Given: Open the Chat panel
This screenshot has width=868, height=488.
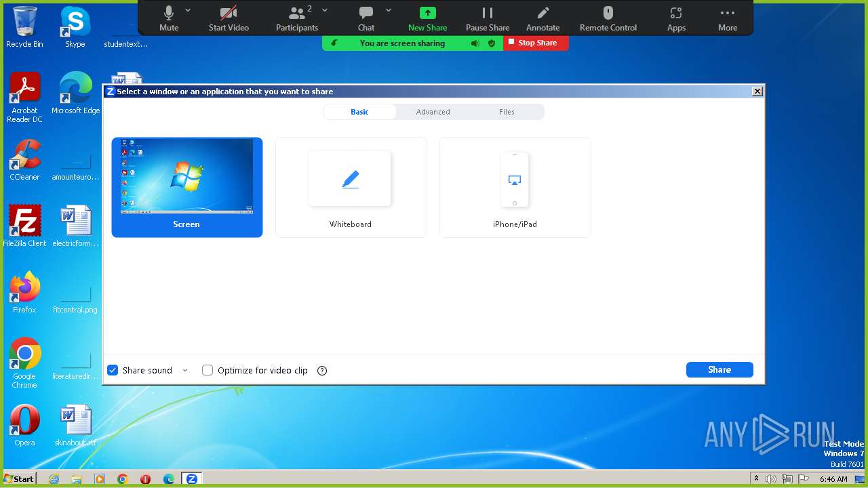Looking at the screenshot, I should [366, 18].
